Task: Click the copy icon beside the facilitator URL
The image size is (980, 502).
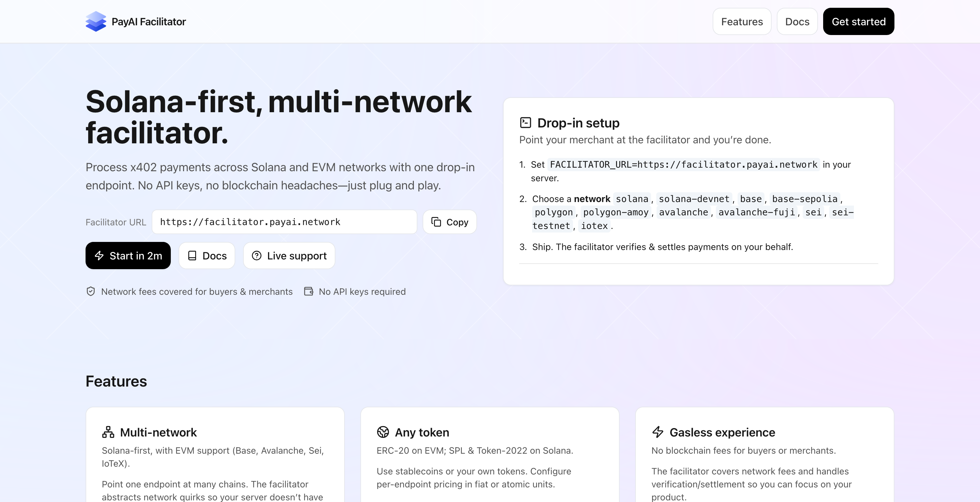Action: pos(436,222)
